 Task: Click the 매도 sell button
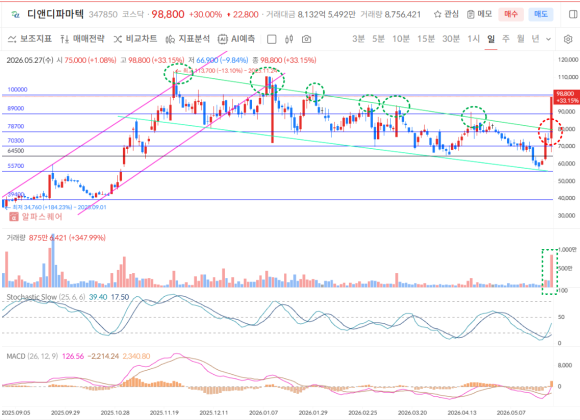pos(541,14)
